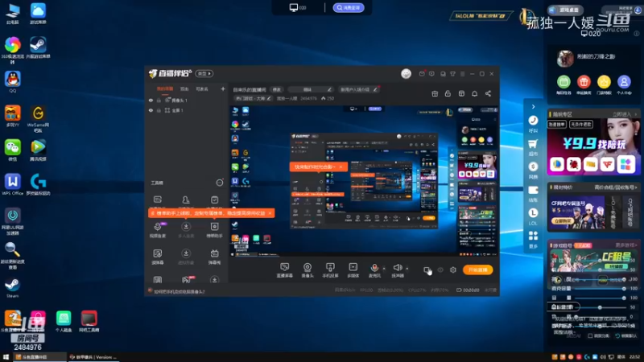Open the WeGame desktop icon
644x362 pixels.
click(38, 119)
